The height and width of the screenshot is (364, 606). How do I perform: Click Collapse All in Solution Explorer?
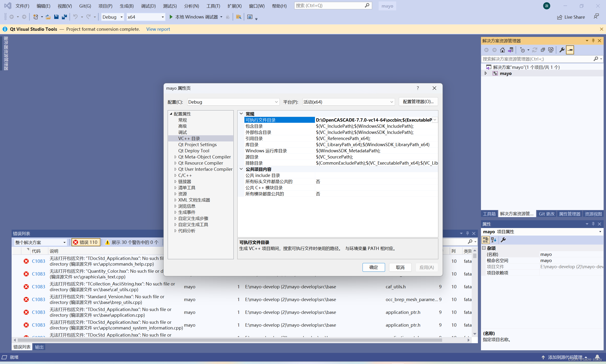click(543, 50)
